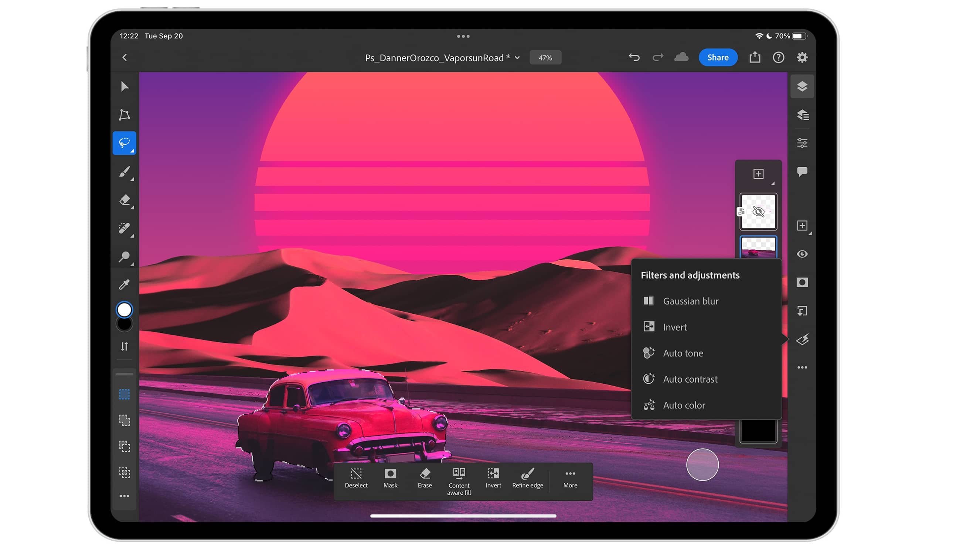Toggle layer visibility eye in taskbar

point(802,254)
